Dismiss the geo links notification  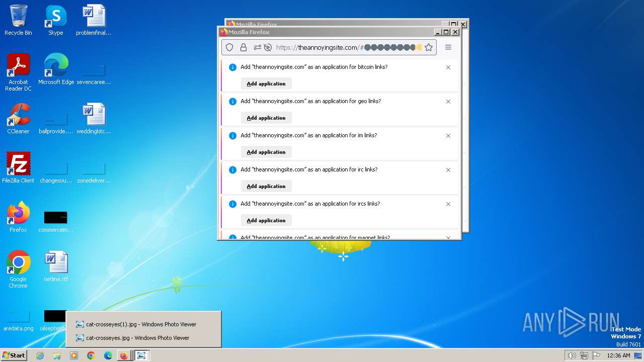[448, 101]
